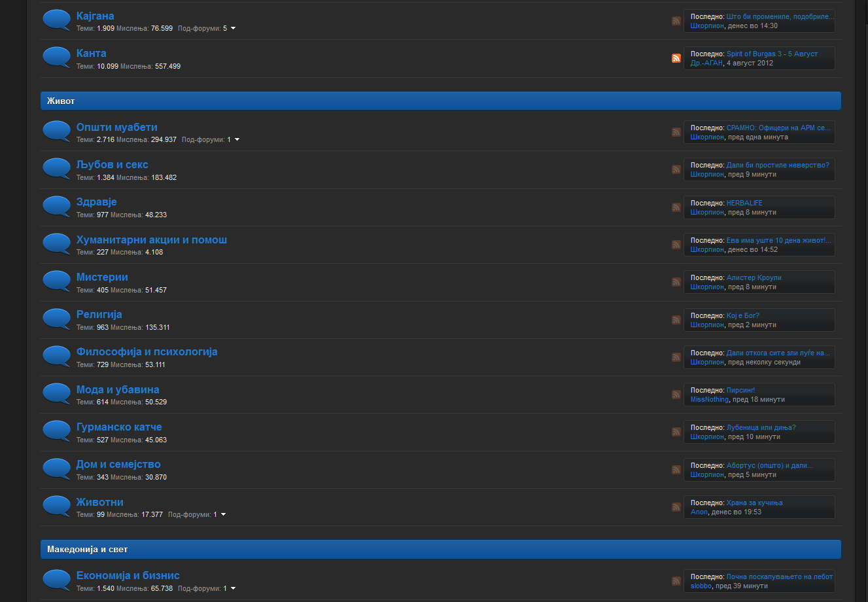View profile of user MissNothing

[x=710, y=399]
